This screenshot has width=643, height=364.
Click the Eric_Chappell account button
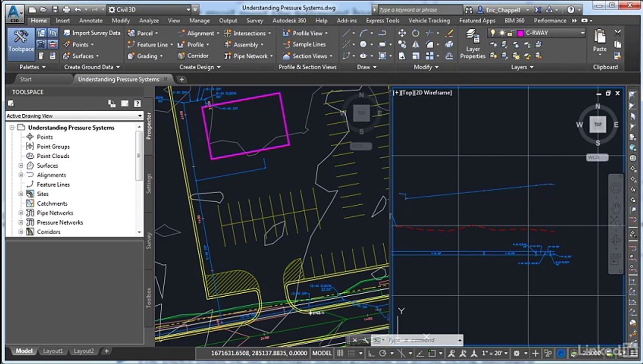pyautogui.click(x=502, y=10)
